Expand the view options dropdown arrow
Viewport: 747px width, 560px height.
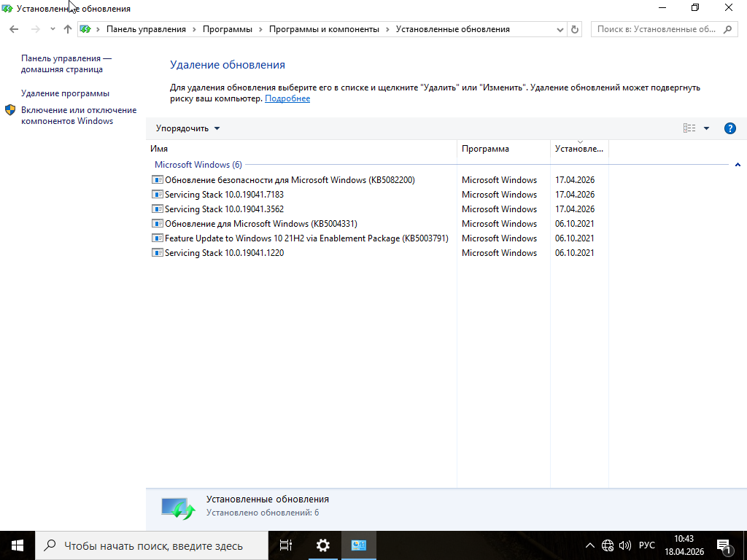pyautogui.click(x=706, y=128)
